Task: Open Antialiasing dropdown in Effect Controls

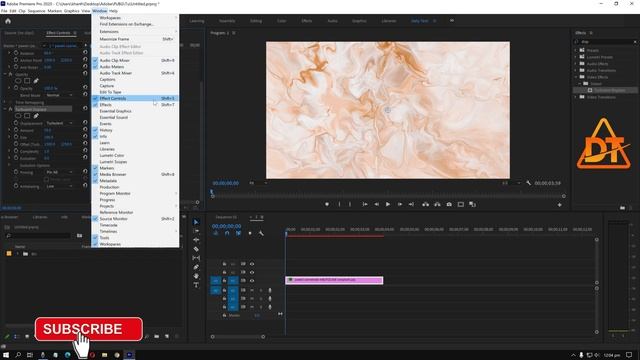Action: pyautogui.click(x=59, y=187)
